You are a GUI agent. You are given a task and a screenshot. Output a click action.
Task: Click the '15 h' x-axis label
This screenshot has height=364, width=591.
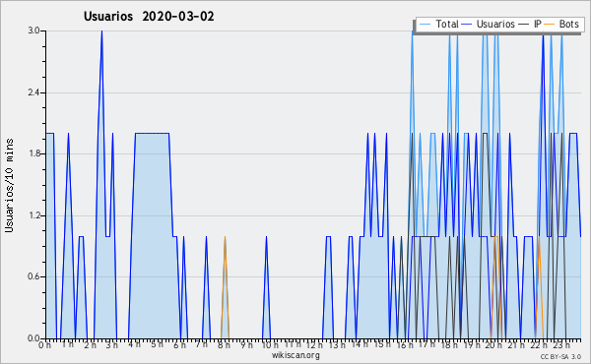(x=382, y=344)
